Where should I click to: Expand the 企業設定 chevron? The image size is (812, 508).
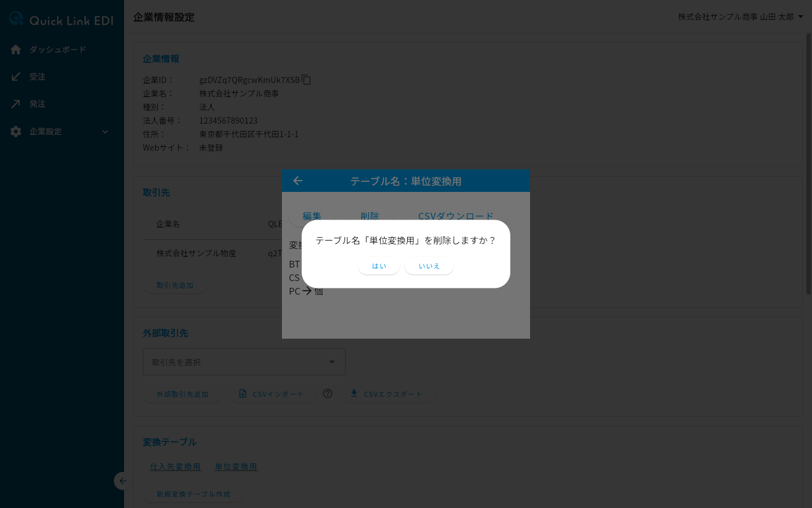pyautogui.click(x=105, y=132)
